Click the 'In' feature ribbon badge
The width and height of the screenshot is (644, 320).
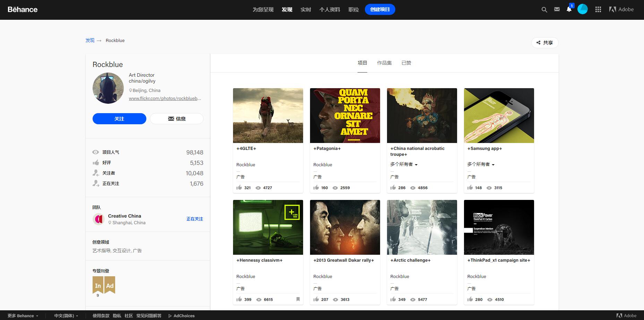[98, 285]
